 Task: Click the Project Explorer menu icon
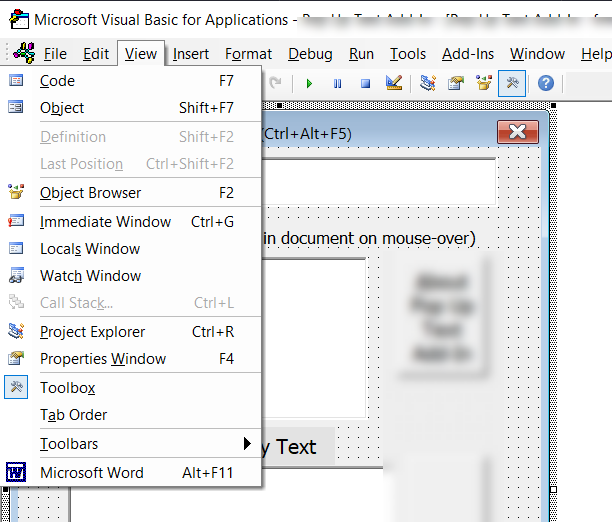click(16, 331)
